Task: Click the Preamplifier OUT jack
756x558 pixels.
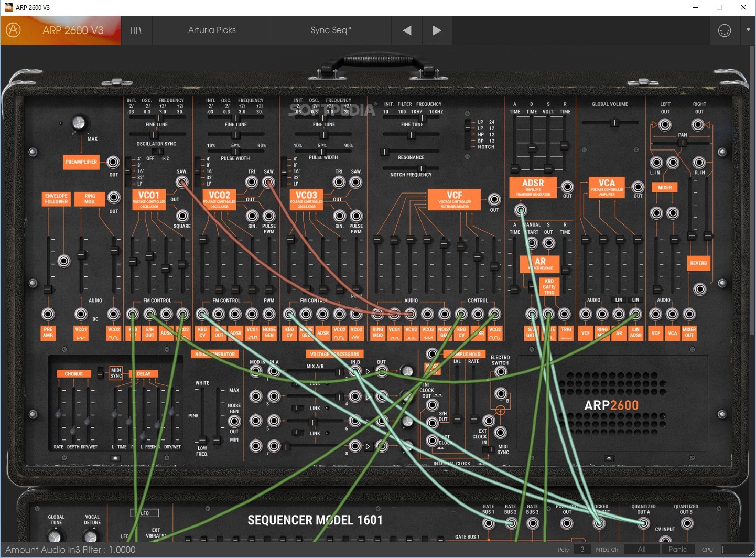Action: tap(113, 162)
